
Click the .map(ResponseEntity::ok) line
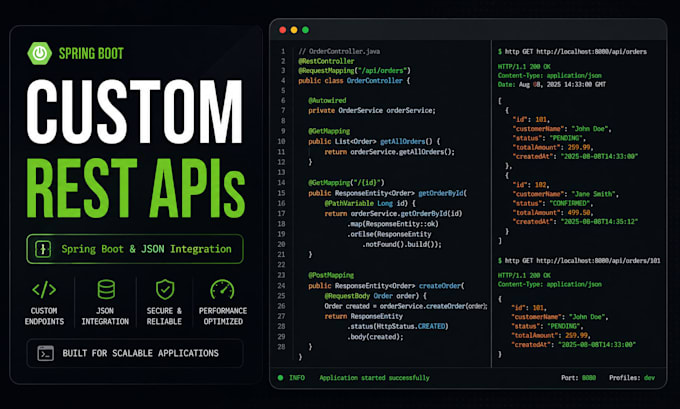[392, 224]
